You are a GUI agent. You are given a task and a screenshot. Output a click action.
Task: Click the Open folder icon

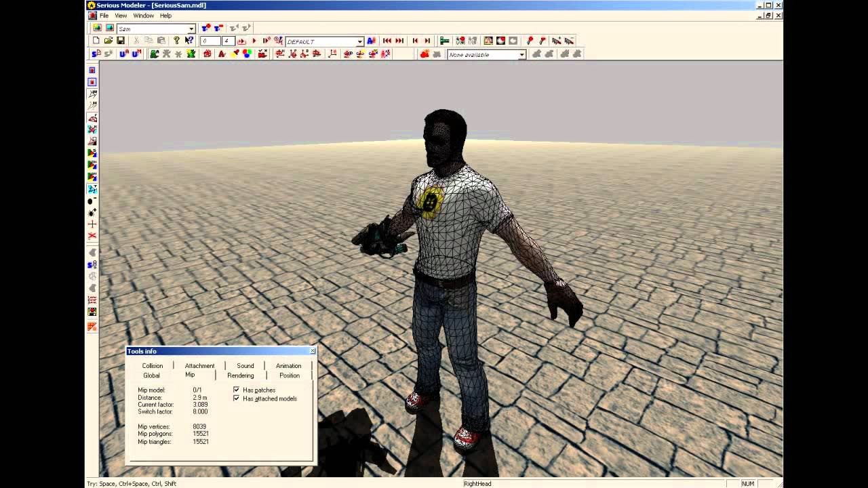tap(108, 41)
